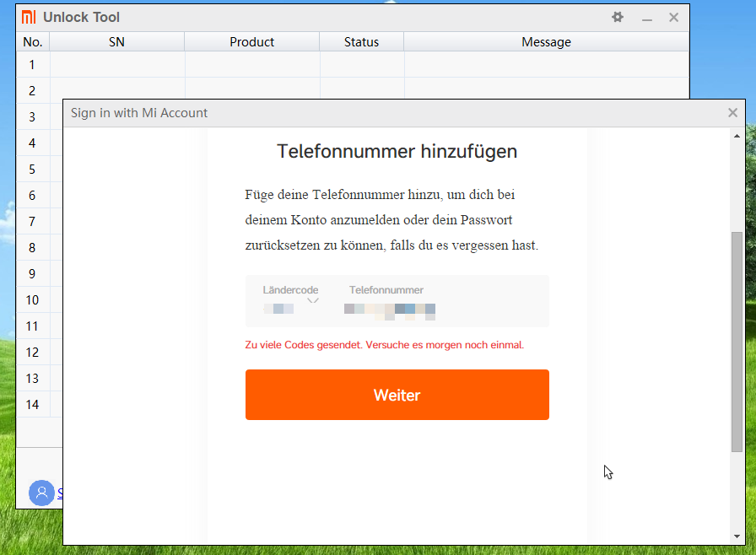Click the scrollbar down arrow in dialog

tap(737, 536)
